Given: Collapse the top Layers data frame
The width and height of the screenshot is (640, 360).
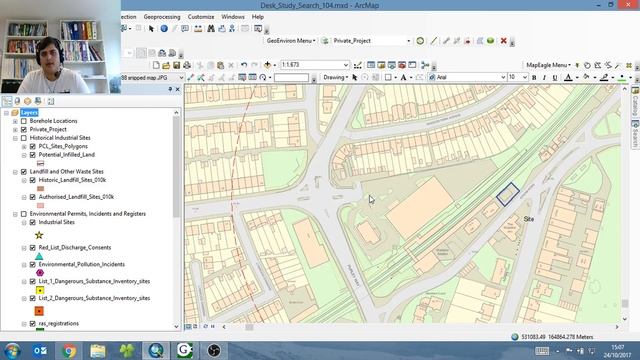Looking at the screenshot, I should click(x=6, y=113).
